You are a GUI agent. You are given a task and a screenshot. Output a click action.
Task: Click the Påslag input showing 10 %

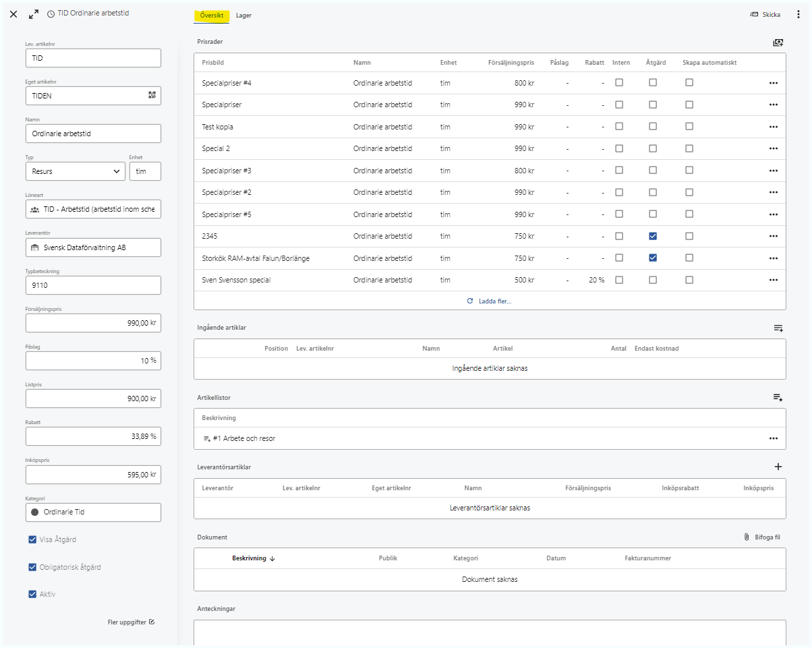click(94, 361)
